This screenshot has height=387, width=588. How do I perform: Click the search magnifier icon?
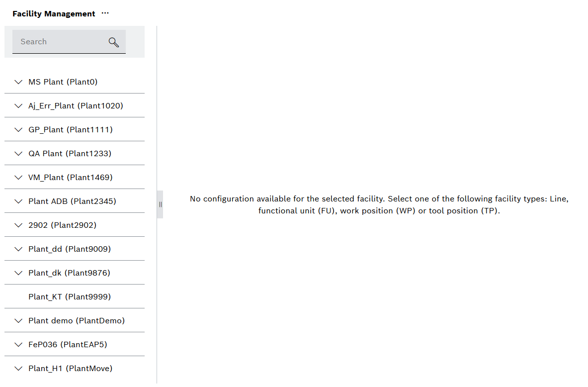click(114, 42)
